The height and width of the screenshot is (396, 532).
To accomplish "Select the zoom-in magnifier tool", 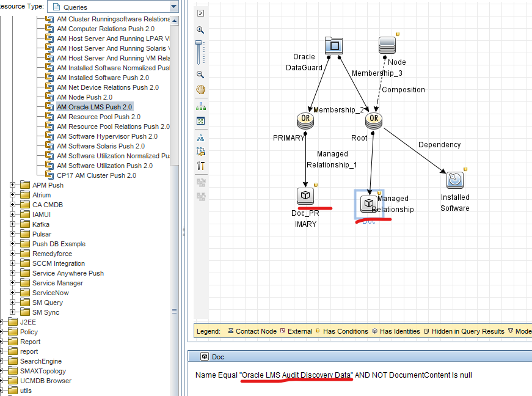I will 201,29.
